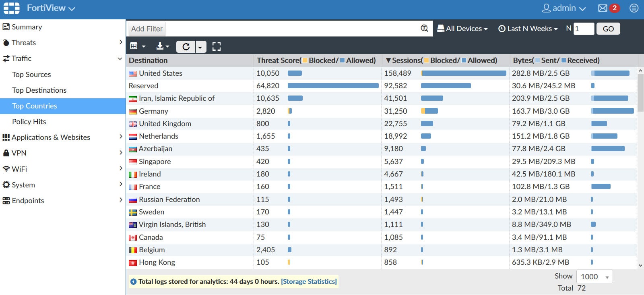Open the FortiView module dropdown
Image resolution: width=644 pixels, height=295 pixels.
pos(51,8)
